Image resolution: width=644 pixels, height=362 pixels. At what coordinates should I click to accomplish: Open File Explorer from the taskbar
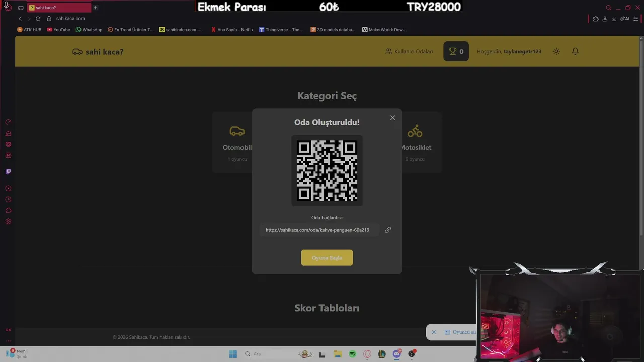pyautogui.click(x=338, y=354)
